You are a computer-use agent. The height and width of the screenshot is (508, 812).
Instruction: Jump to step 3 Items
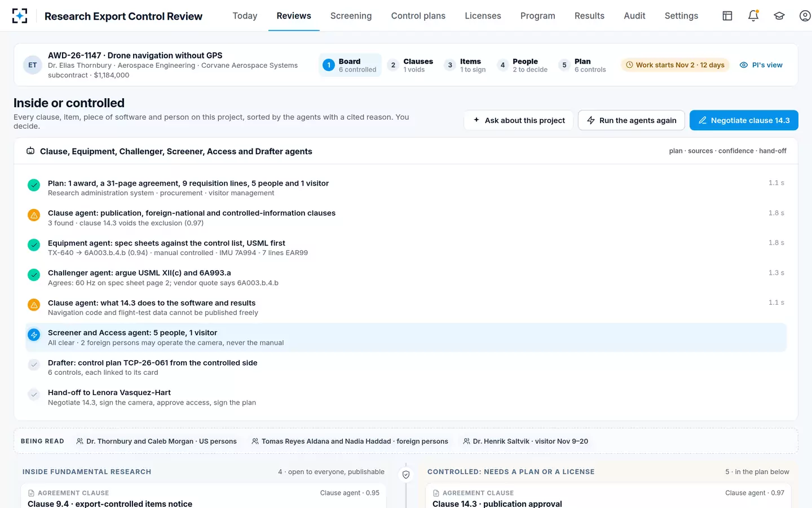465,65
